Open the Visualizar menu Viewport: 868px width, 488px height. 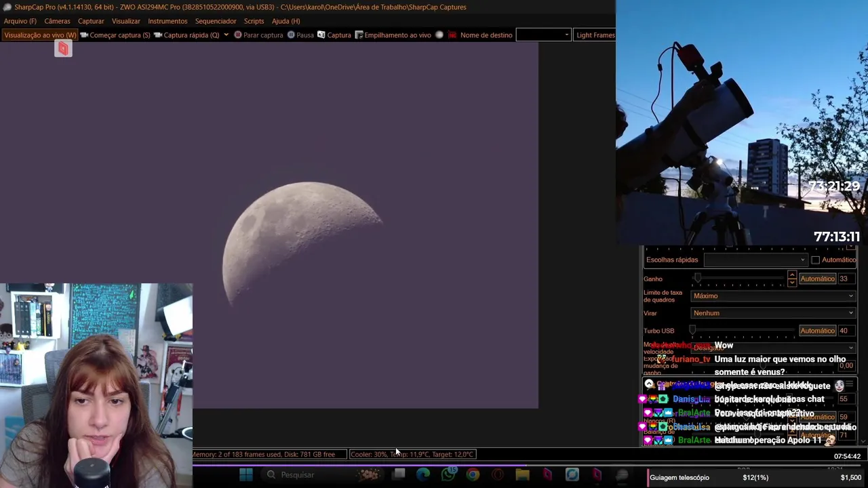tap(126, 21)
